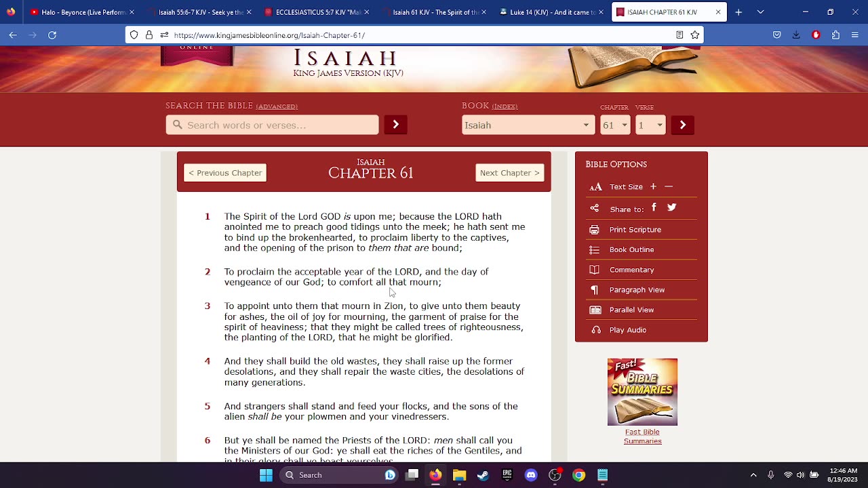Open Firefox downloads panel
The height and width of the screenshot is (488, 868).
[796, 35]
